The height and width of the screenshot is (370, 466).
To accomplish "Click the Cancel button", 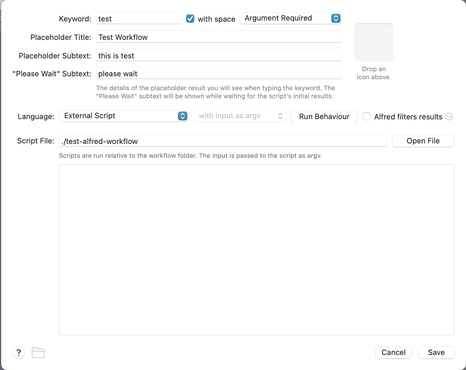I will coord(393,353).
